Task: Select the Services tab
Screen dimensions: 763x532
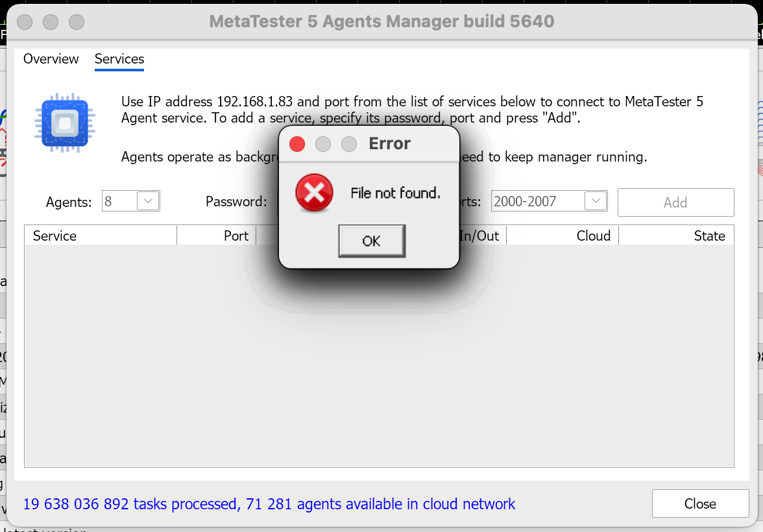Action: coord(119,59)
